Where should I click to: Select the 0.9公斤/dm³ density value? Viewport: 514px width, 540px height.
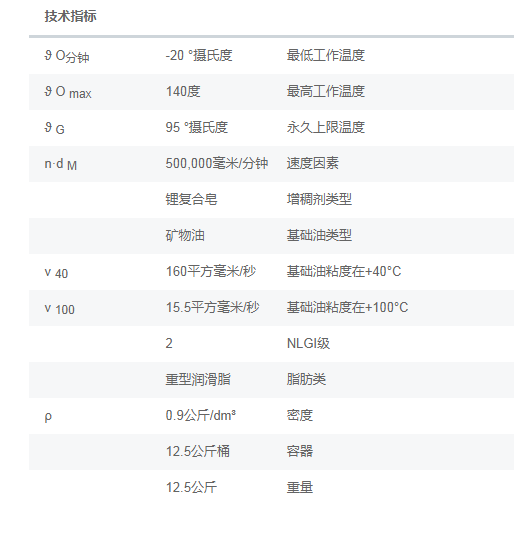[201, 415]
